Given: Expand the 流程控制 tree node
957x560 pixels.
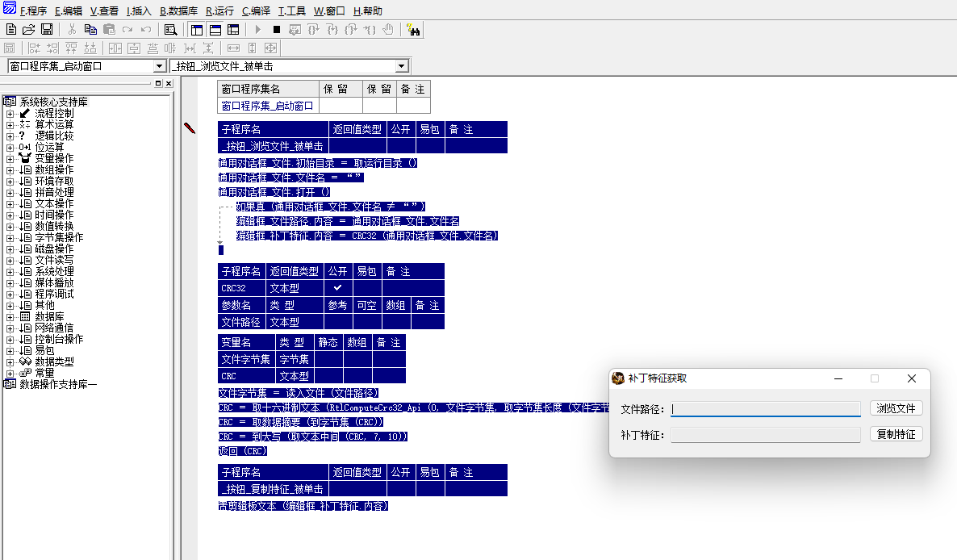Looking at the screenshot, I should [x=10, y=114].
